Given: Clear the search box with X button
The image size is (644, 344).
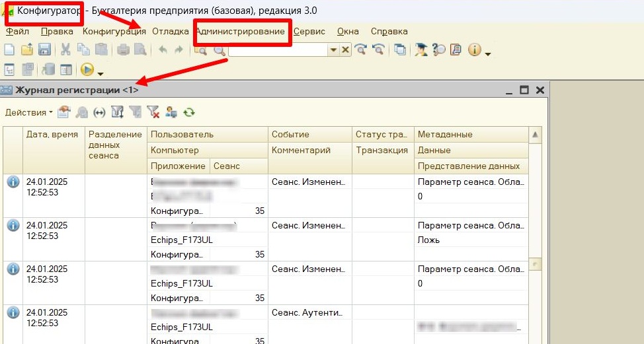Looking at the screenshot, I should coord(345,50).
